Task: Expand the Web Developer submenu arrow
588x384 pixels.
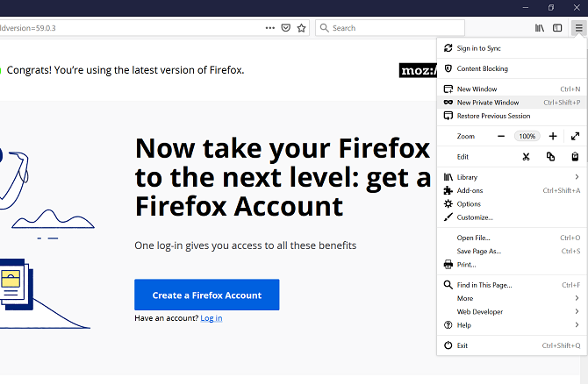Action: coord(577,312)
